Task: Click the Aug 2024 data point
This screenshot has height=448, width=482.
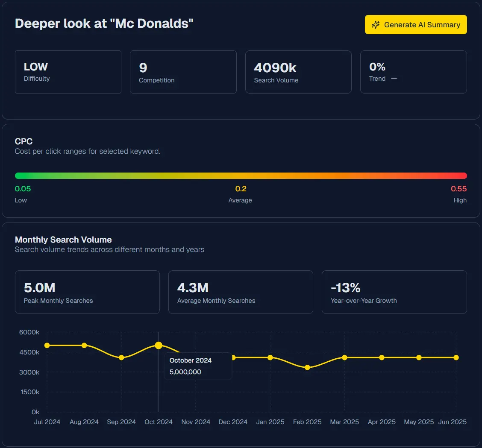Action: tap(84, 346)
